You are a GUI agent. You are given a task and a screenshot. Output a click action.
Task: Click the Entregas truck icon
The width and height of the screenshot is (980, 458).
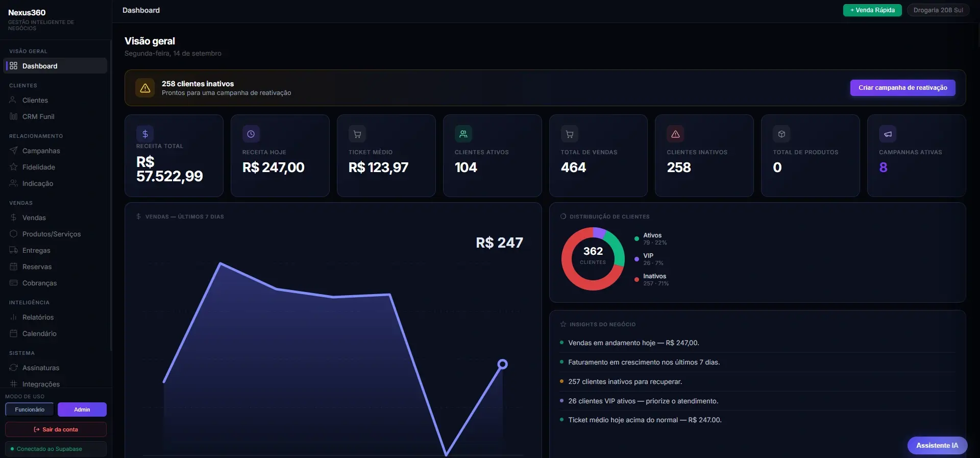point(13,250)
